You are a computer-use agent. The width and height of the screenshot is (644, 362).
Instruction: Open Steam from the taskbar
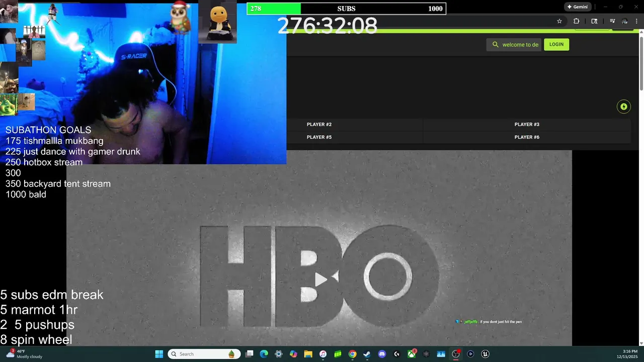(367, 354)
